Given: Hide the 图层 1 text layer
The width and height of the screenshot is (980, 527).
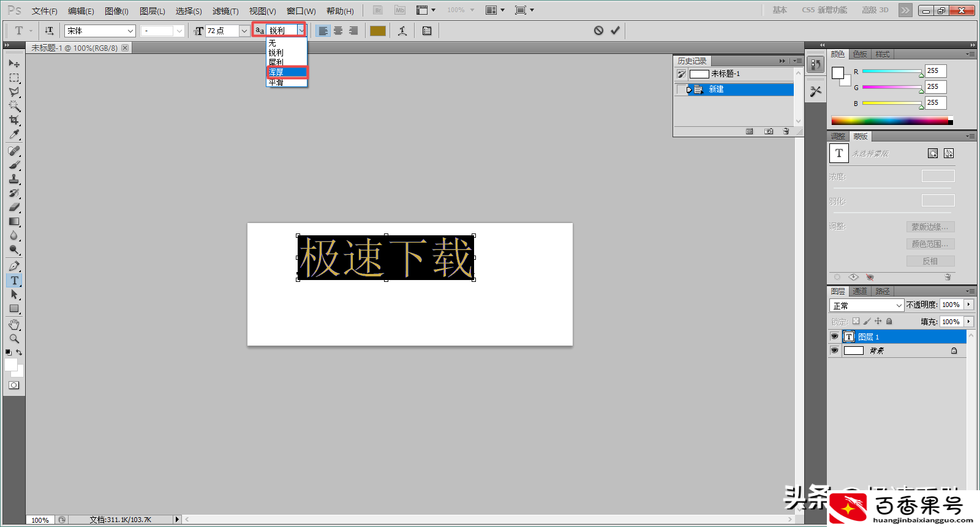Looking at the screenshot, I should click(x=834, y=336).
